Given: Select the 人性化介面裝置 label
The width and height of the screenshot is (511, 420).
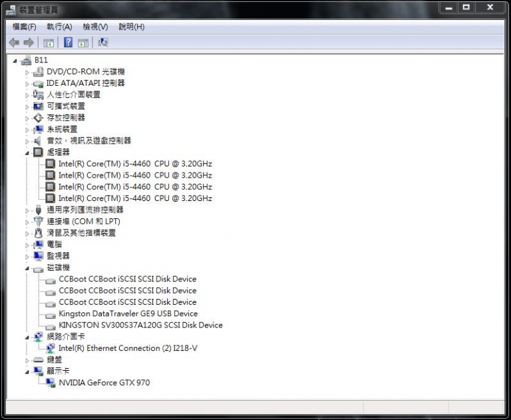Looking at the screenshot, I should pyautogui.click(x=74, y=95).
